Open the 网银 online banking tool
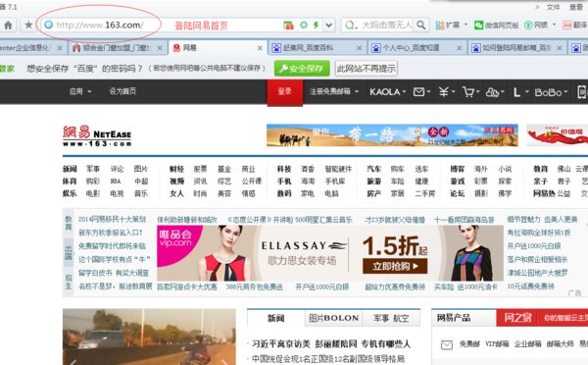 point(536,26)
